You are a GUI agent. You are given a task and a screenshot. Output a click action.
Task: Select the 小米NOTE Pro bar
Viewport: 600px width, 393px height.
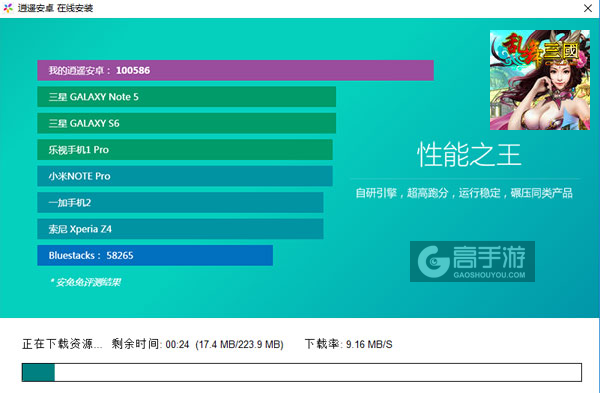185,176
